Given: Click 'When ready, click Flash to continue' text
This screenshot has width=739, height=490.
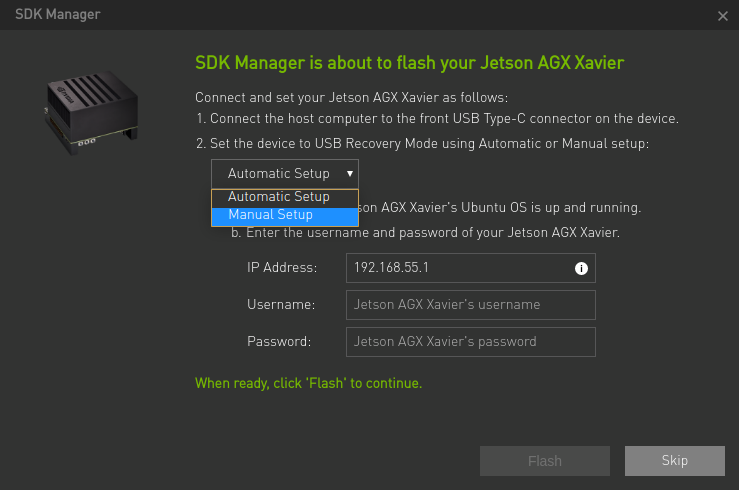Looking at the screenshot, I should click(308, 383).
